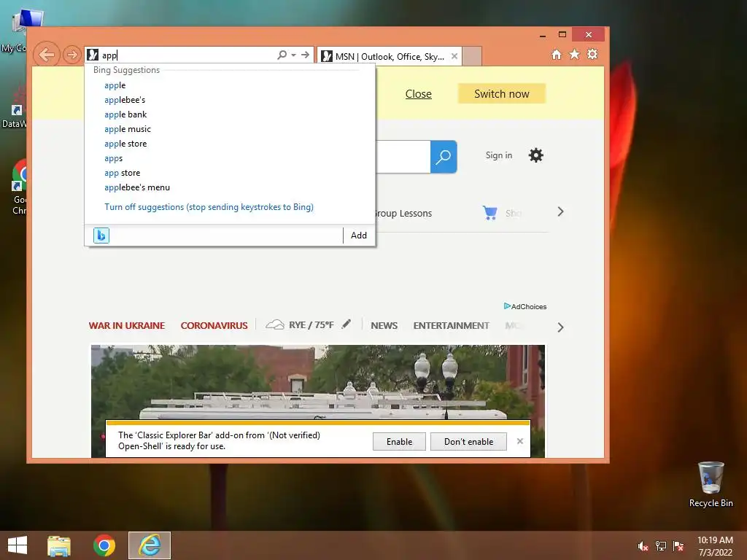Click the Don't enable button
Image resolution: width=747 pixels, height=560 pixels.
(468, 441)
